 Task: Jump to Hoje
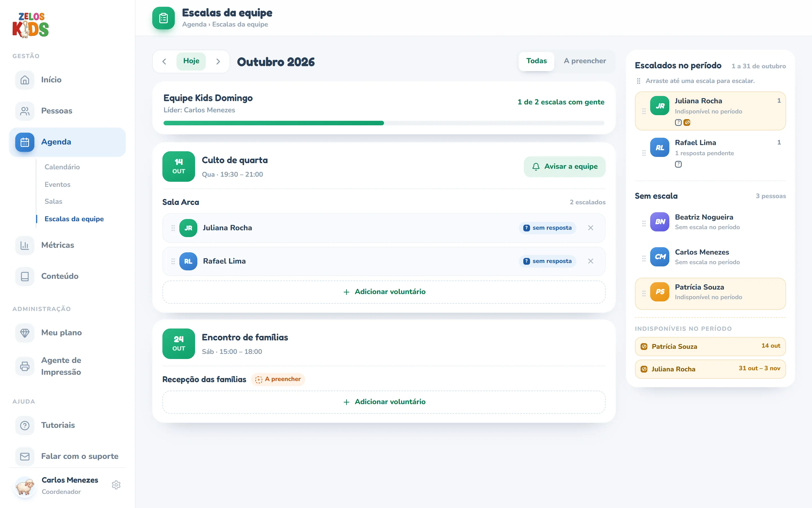[x=191, y=61]
